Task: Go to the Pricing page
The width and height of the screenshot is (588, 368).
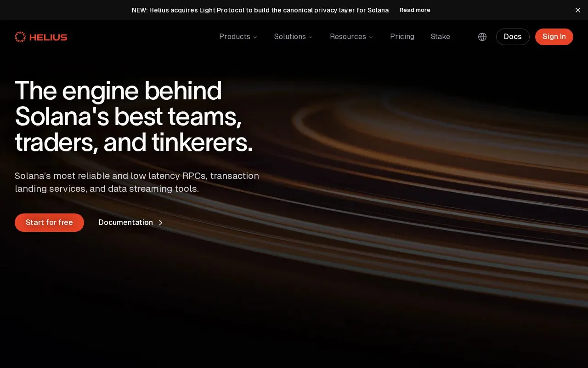Action: click(402, 37)
